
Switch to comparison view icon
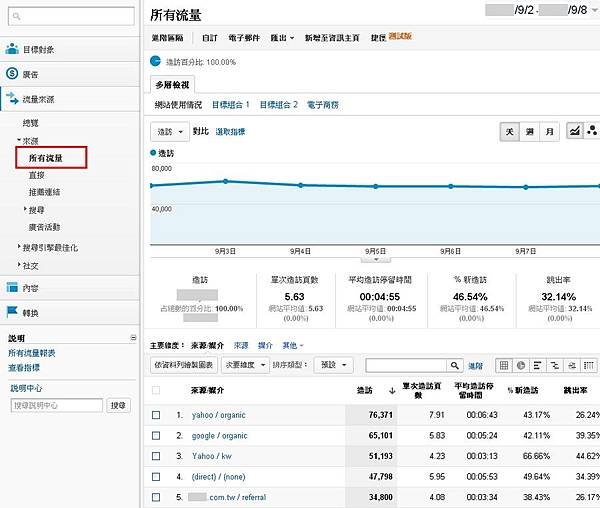(554, 365)
